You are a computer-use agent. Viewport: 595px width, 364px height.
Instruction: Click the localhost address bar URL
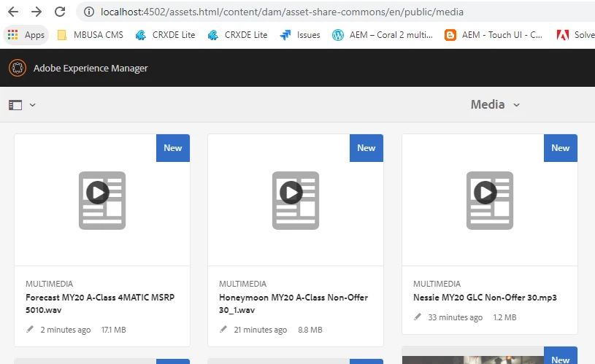(282, 12)
